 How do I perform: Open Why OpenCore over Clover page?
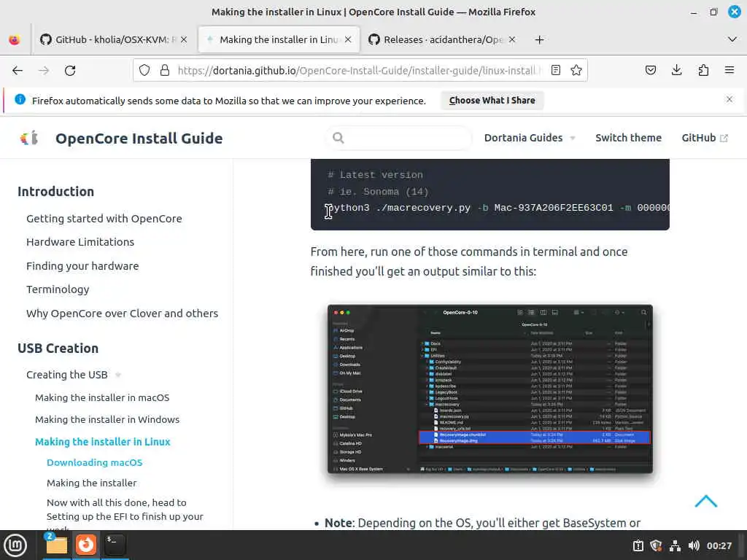tap(122, 314)
